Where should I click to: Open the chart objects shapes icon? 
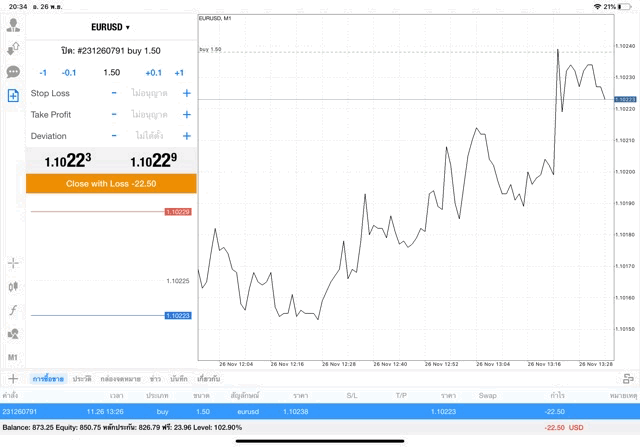(x=13, y=333)
